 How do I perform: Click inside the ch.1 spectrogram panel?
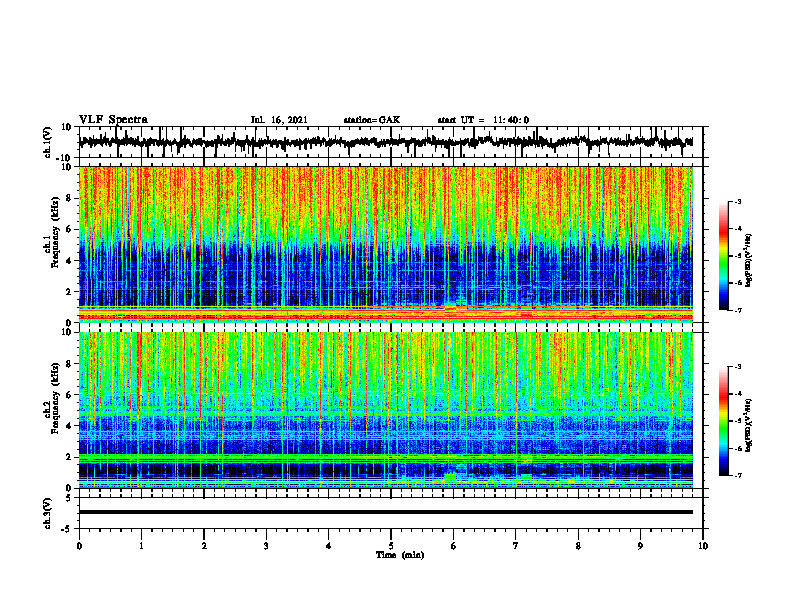coord(386,244)
